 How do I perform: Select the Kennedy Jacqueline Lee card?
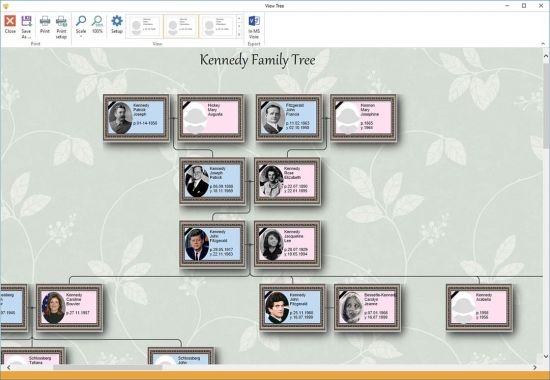(x=287, y=245)
